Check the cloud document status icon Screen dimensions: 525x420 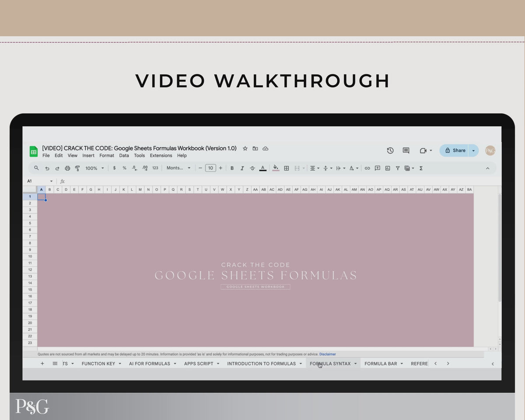[x=265, y=148]
